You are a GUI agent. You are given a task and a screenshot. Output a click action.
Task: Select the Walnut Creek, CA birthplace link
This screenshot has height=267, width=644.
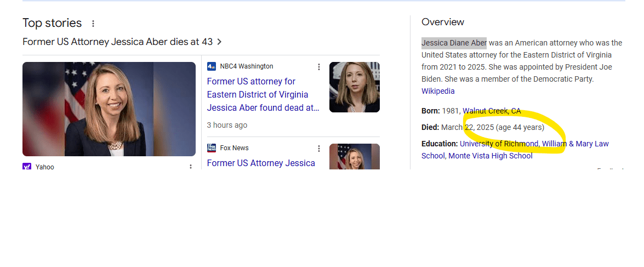492,111
